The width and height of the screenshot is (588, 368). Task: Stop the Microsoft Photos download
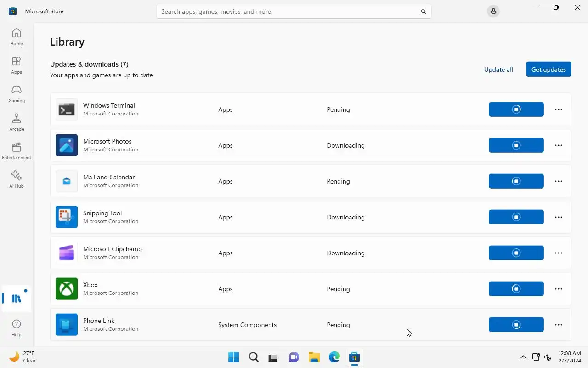(516, 145)
